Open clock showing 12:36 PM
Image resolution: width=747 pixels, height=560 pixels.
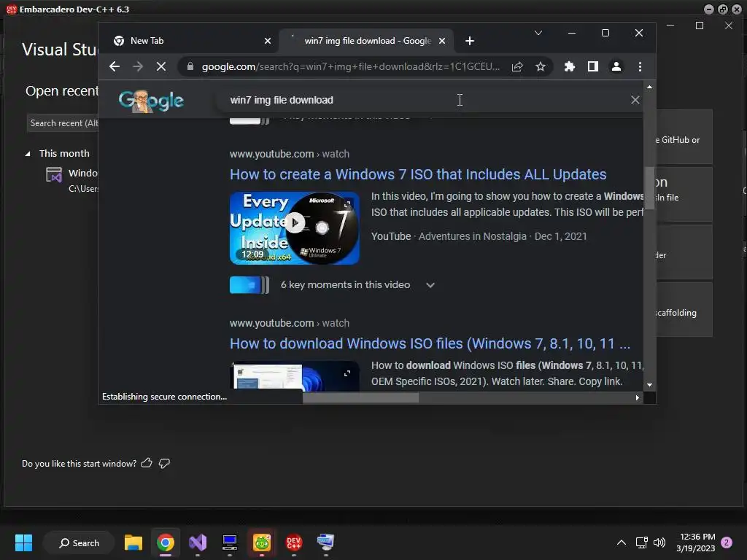(x=695, y=542)
